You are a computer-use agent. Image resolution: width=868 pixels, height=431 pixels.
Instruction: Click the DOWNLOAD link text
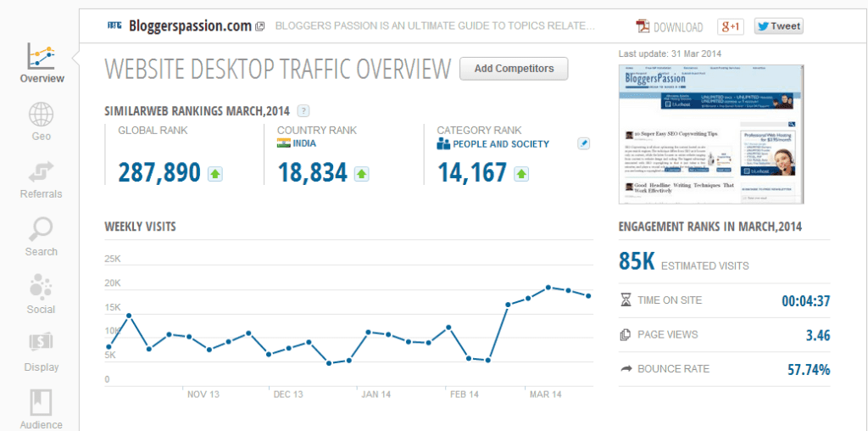click(678, 27)
